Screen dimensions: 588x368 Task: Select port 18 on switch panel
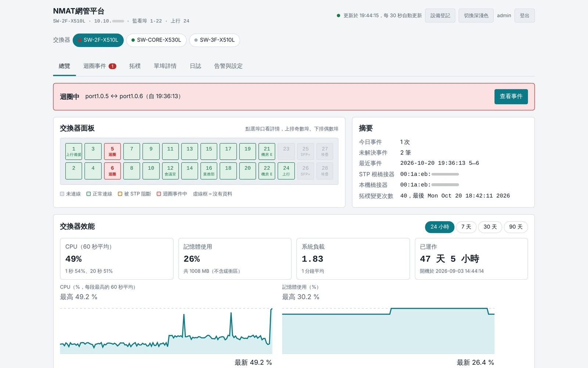click(x=228, y=171)
